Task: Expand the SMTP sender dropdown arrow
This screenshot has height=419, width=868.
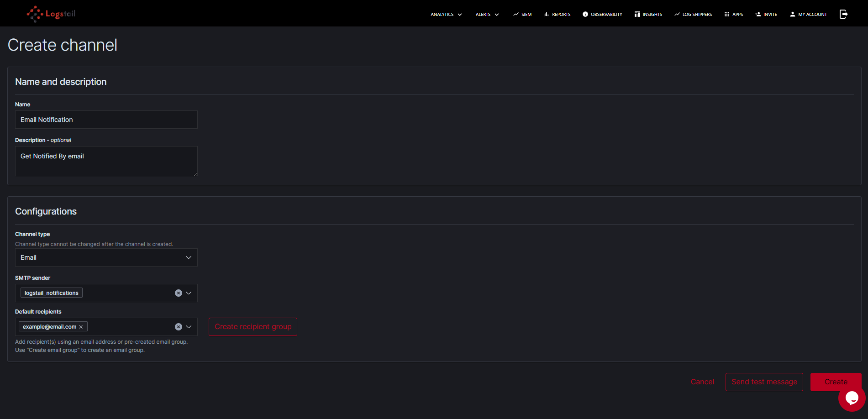Action: 189,293
